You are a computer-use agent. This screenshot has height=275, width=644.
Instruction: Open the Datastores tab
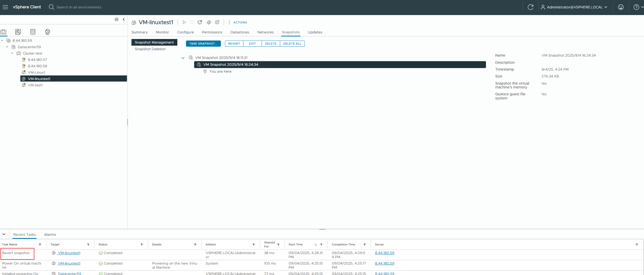[x=240, y=32]
